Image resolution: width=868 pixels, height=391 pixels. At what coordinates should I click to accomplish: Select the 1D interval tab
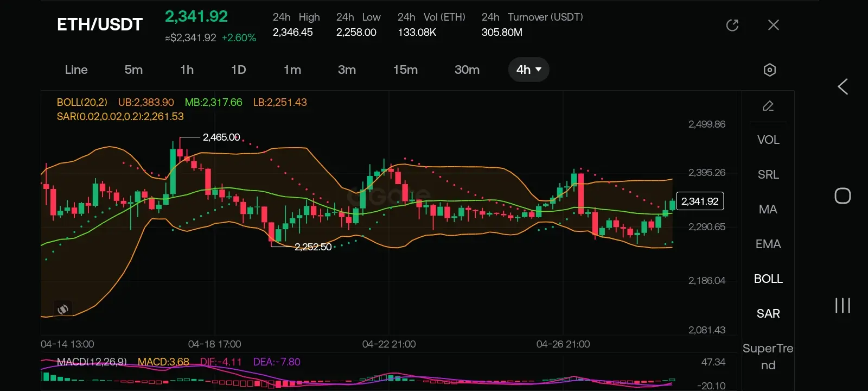pos(239,70)
